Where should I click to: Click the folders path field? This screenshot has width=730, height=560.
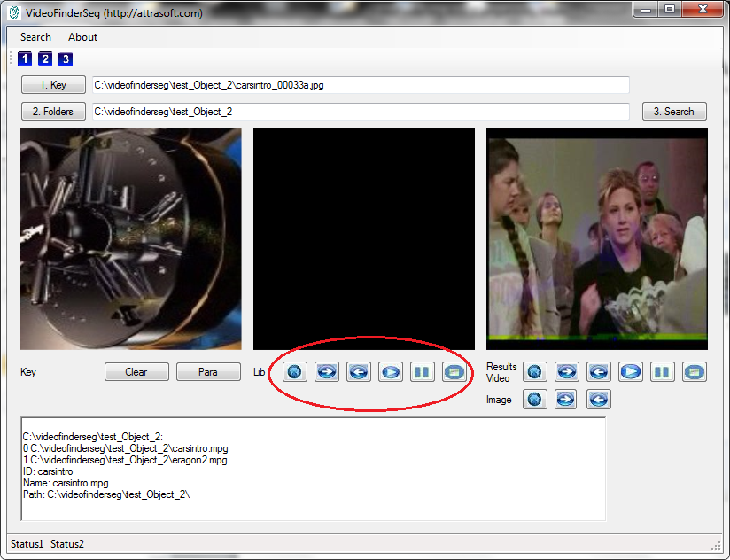click(x=361, y=112)
